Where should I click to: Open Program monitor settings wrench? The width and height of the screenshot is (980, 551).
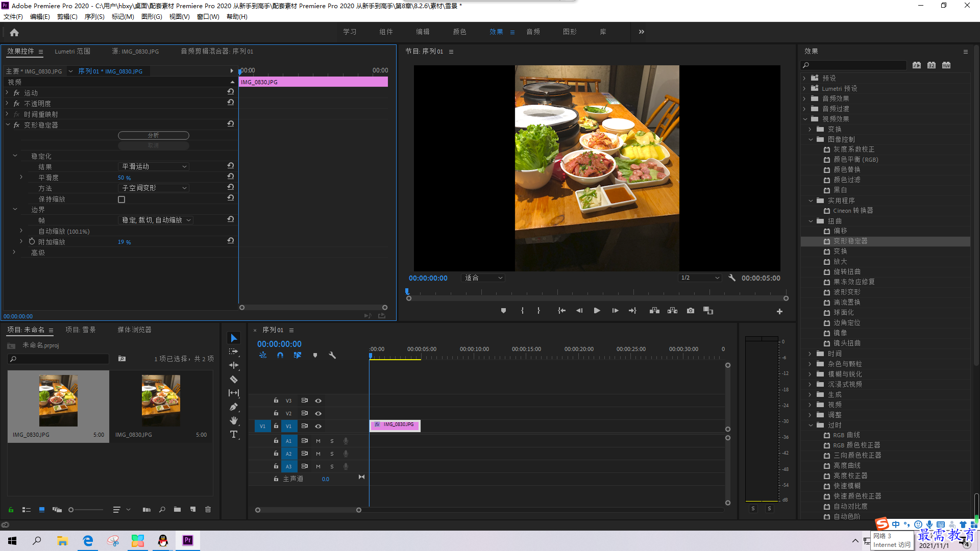(x=732, y=278)
